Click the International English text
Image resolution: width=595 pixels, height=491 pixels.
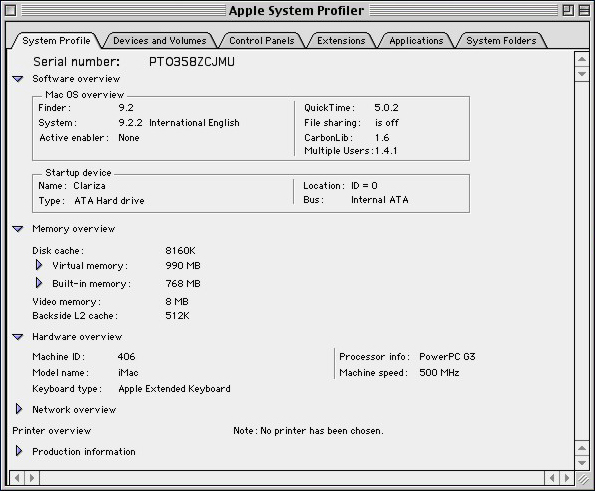tap(194, 123)
